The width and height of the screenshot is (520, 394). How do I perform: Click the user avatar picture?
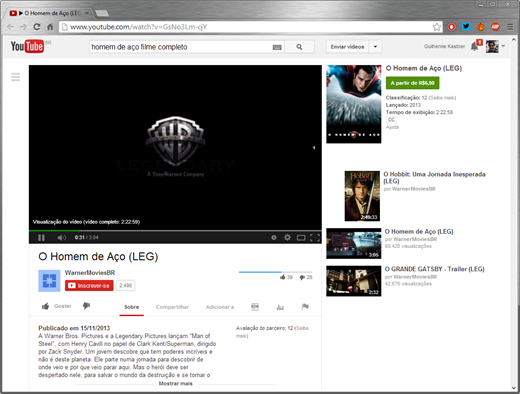(x=492, y=46)
